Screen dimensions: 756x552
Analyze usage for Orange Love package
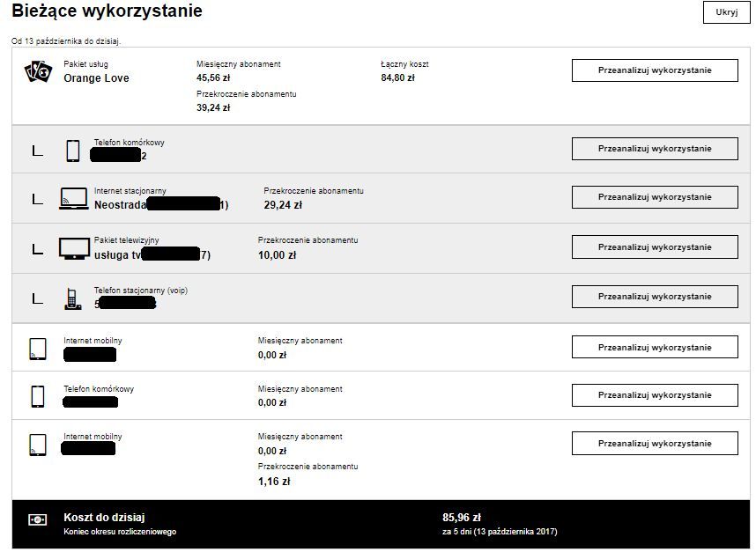[655, 70]
